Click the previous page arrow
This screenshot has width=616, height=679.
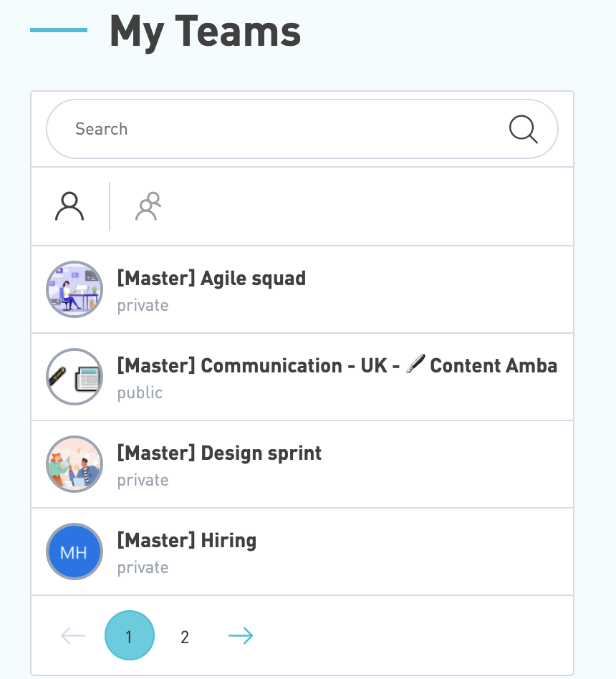point(73,636)
